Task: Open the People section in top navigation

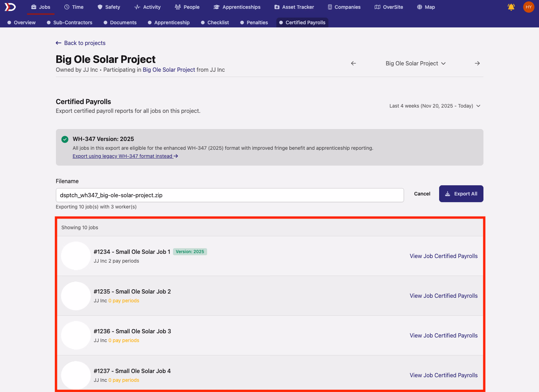Action: [187, 7]
